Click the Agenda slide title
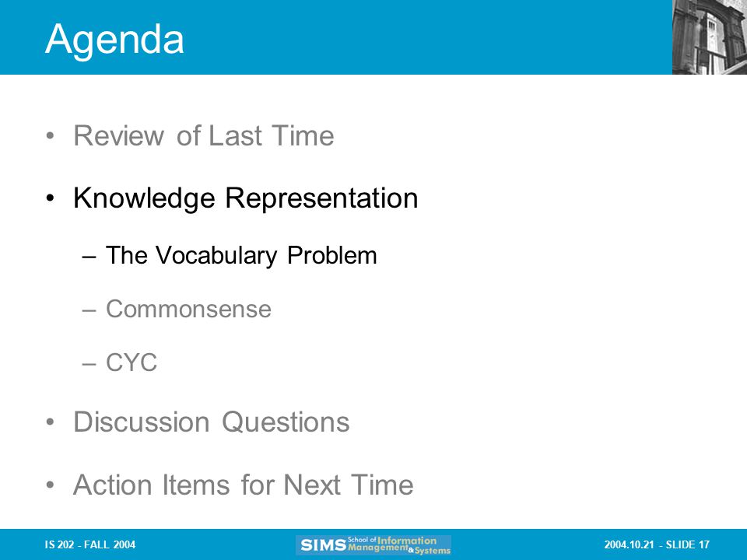 coord(114,39)
